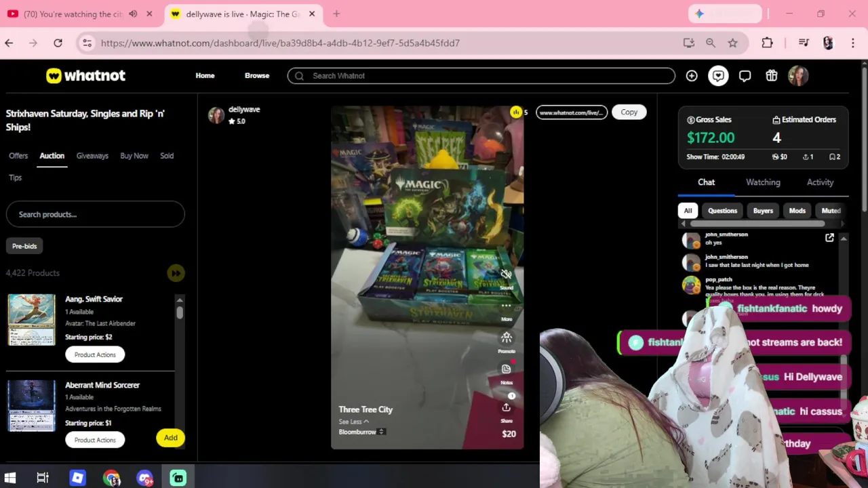
Task: Open the media control icon in toolbar
Action: 804,43
